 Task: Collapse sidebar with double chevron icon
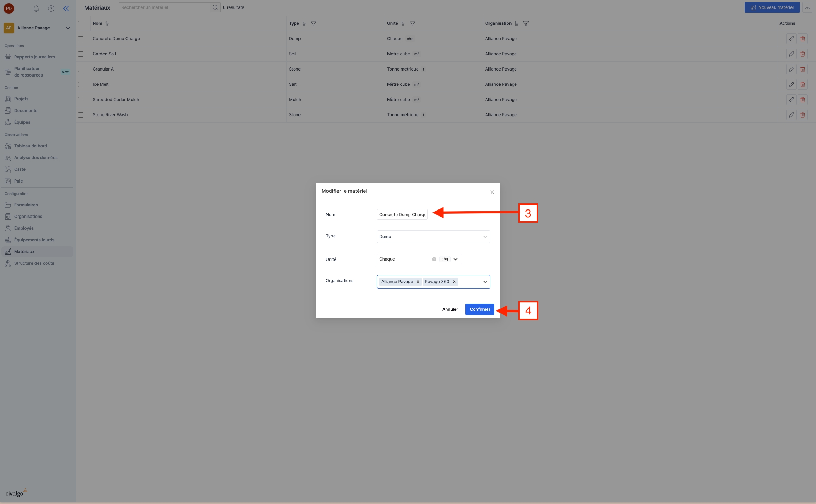pyautogui.click(x=66, y=9)
